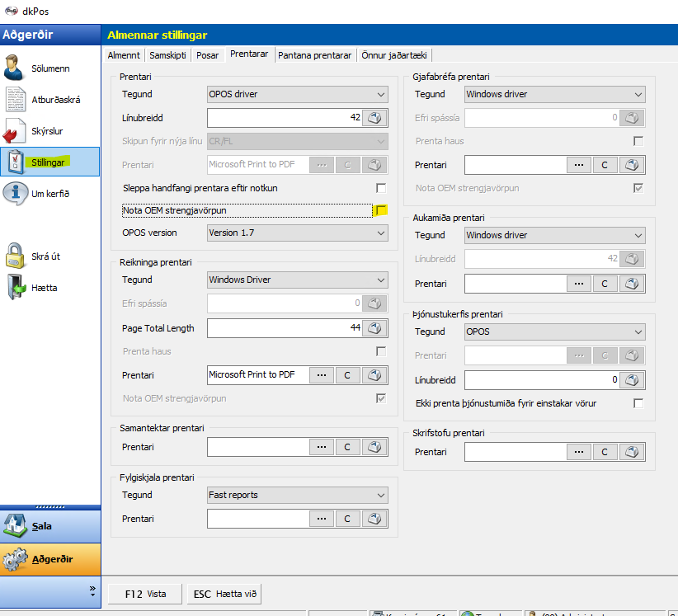Toggle Nota OEM strengjavörpun checkbox under Prentari
Screen dimensions: 678x616
[381, 211]
